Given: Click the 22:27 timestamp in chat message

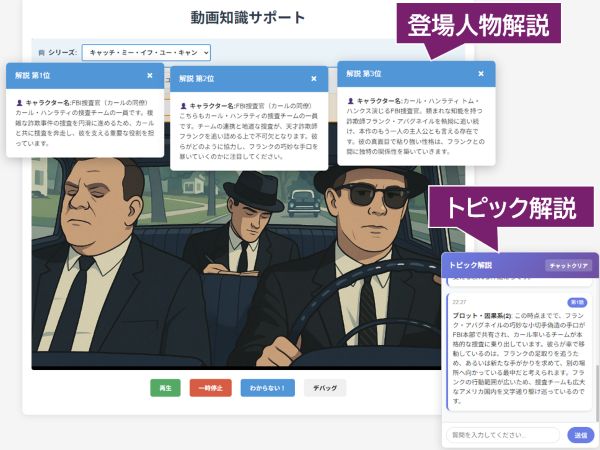Looking at the screenshot, I should 459,302.
